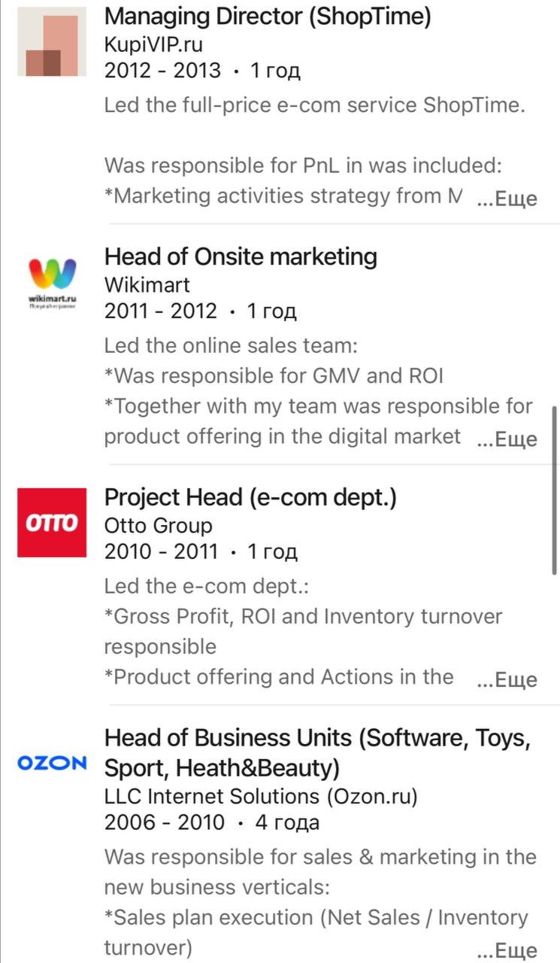Open the Managing Director (ShopTime) position title

[x=268, y=15]
